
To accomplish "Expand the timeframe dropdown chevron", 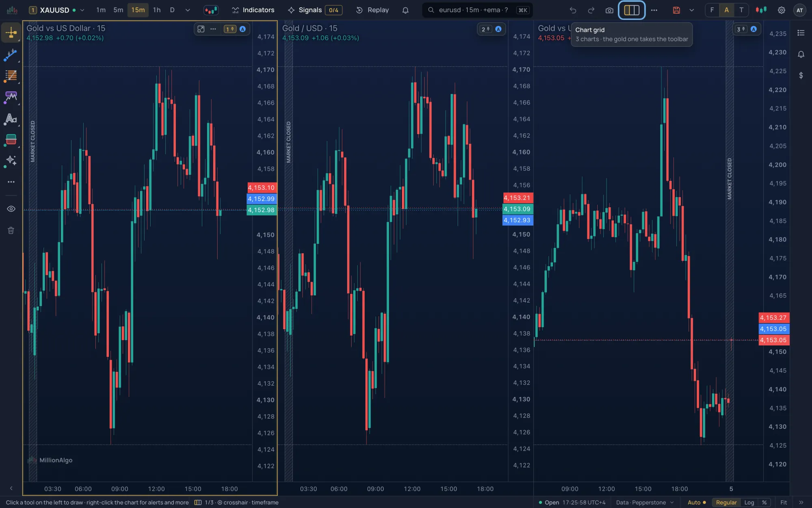I will (188, 10).
